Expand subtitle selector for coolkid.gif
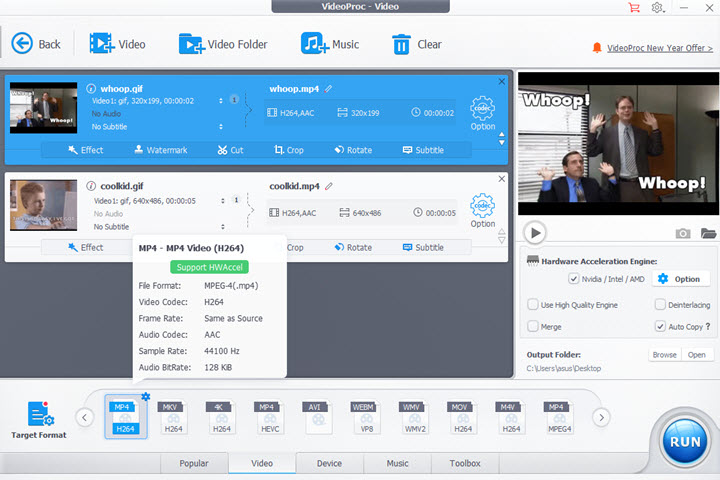 click(223, 226)
